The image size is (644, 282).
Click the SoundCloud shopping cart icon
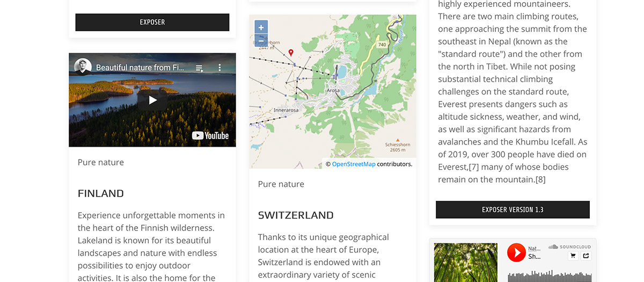point(573,256)
